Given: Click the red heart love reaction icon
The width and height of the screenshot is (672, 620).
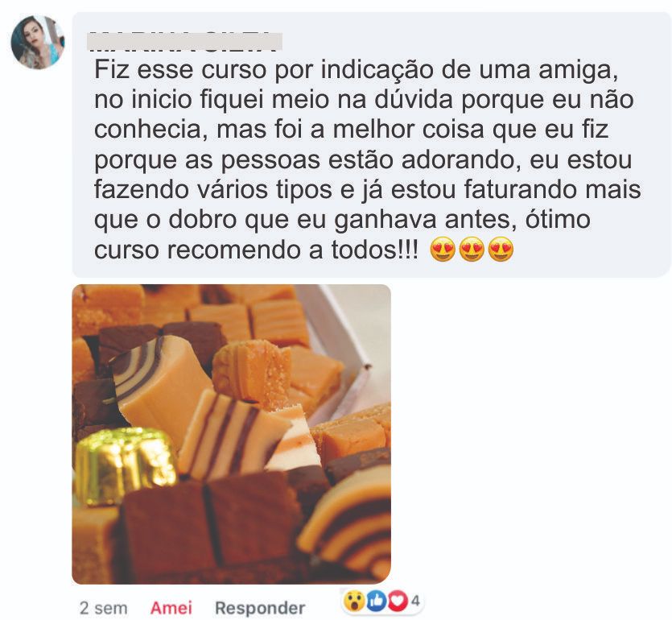Looking at the screenshot, I should pos(398,601).
